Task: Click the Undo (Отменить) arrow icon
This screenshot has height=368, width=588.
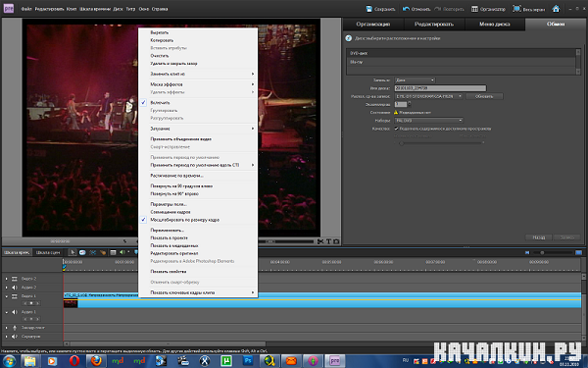Action: pos(406,9)
